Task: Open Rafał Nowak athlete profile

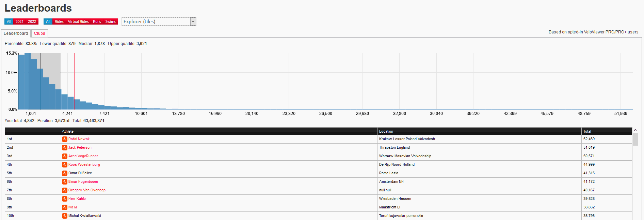Action: tap(79, 139)
